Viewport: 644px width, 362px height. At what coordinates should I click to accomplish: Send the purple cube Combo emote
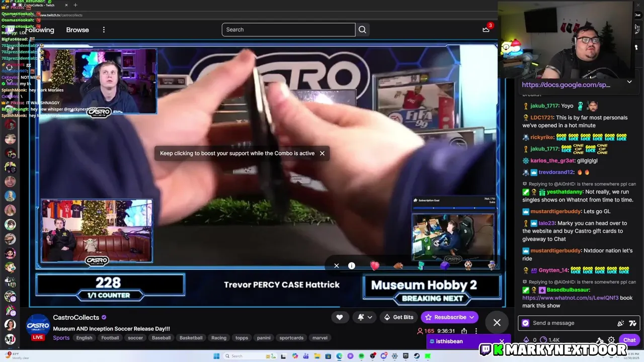pyautogui.click(x=445, y=265)
